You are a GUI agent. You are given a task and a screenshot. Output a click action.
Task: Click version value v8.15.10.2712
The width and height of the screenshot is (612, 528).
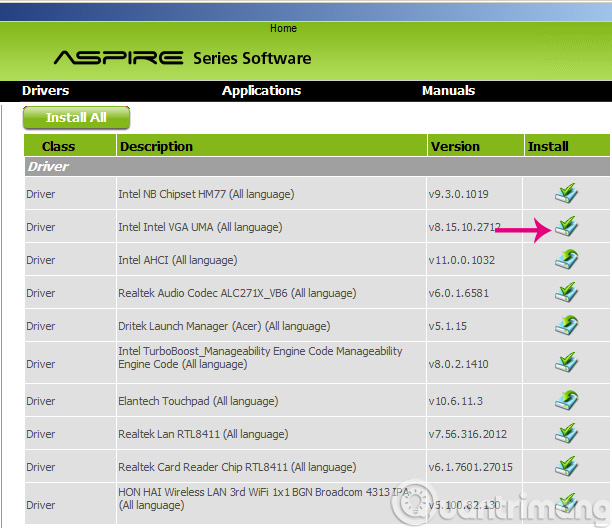[x=464, y=227]
